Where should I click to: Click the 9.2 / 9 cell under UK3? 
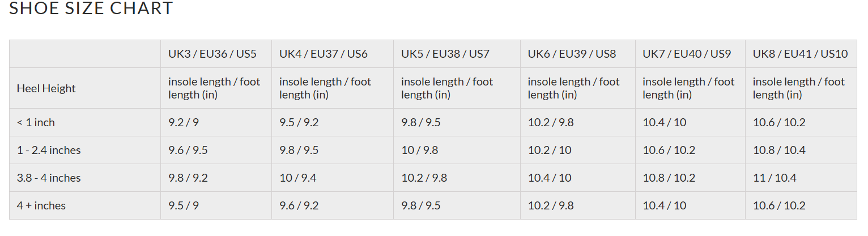click(x=183, y=122)
